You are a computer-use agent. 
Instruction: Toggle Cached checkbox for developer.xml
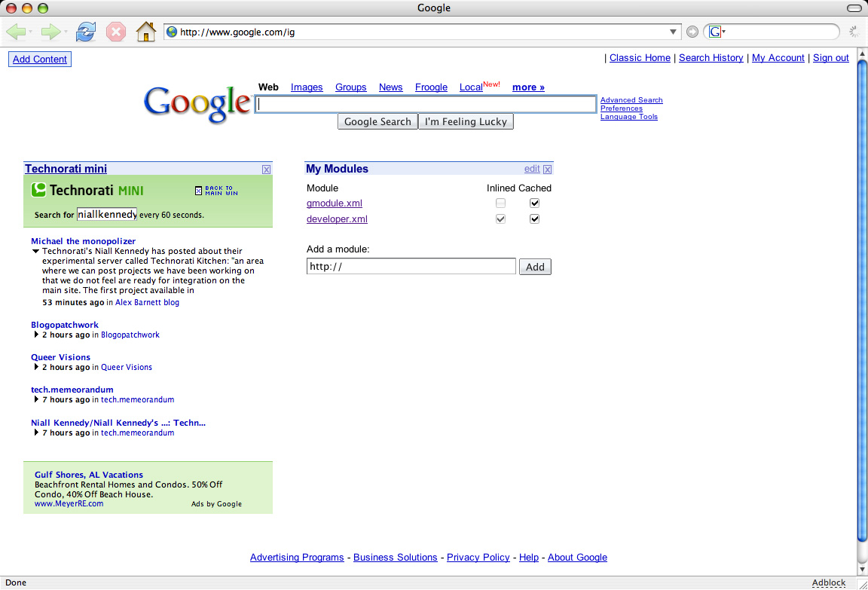(534, 219)
